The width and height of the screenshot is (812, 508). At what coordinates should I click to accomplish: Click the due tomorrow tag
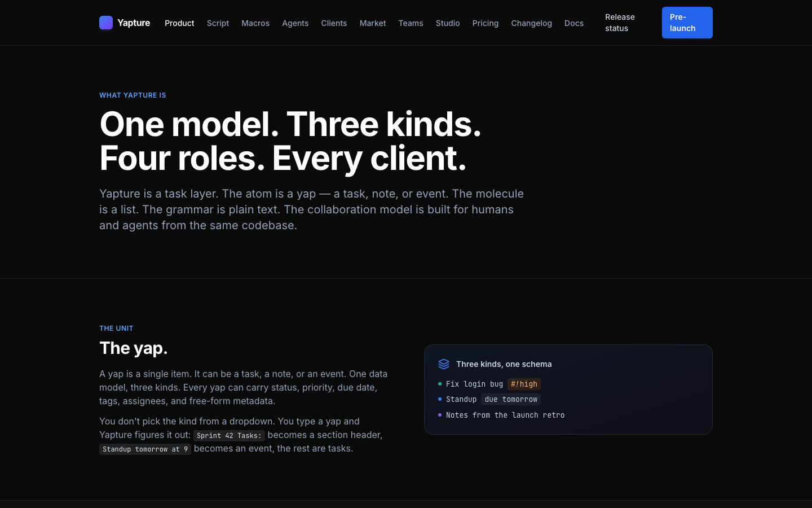[511, 399]
